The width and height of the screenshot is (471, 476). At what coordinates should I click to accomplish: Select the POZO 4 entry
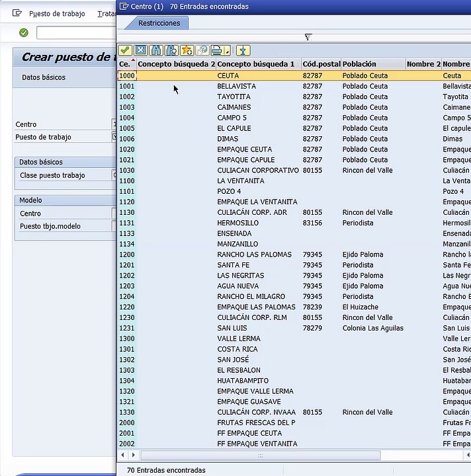pos(229,192)
